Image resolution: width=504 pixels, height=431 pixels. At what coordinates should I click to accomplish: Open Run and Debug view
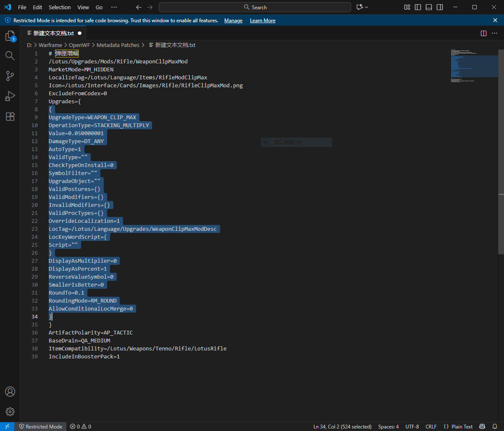[10, 96]
